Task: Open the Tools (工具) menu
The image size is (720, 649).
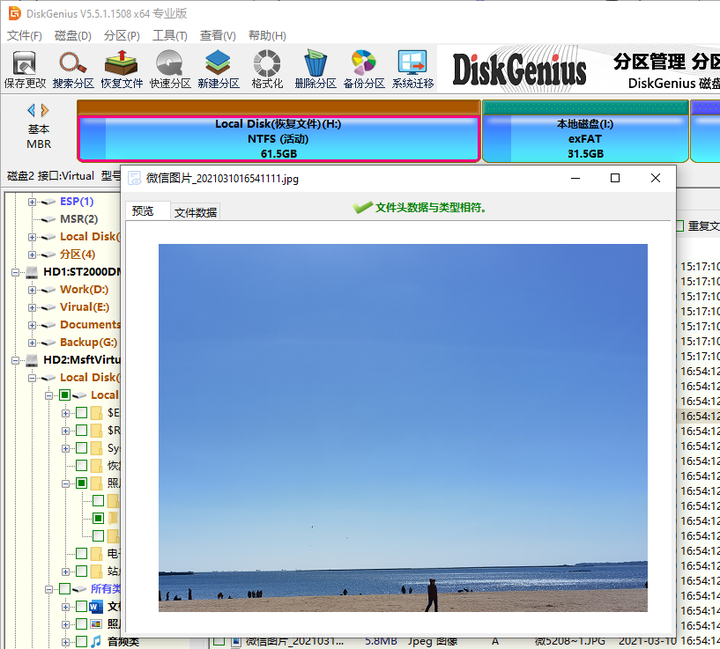Action: pyautogui.click(x=170, y=36)
